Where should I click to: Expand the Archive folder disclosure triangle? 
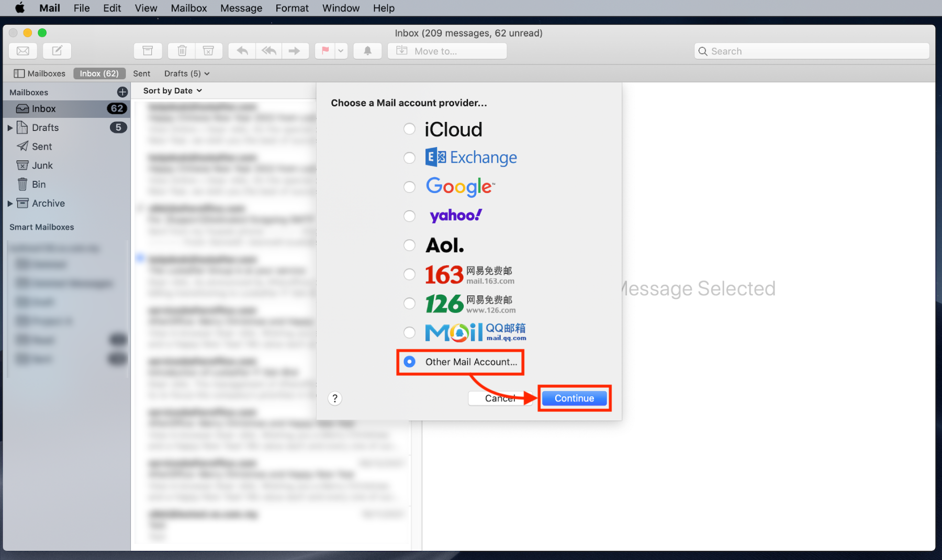pos(10,204)
